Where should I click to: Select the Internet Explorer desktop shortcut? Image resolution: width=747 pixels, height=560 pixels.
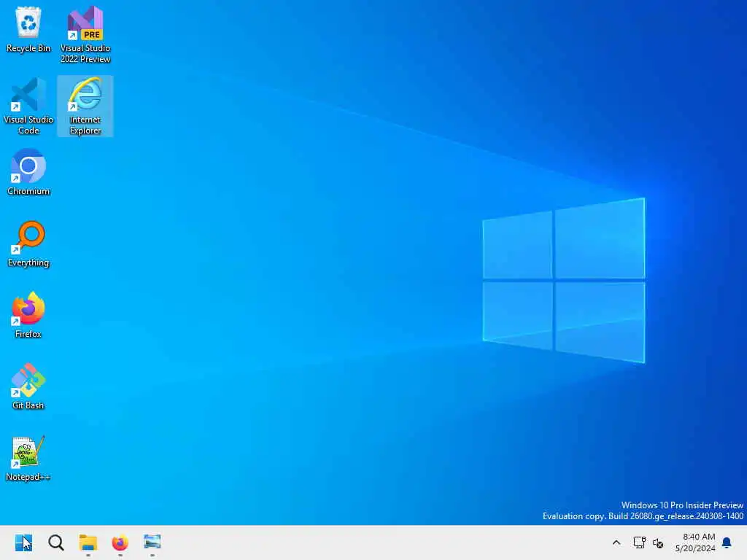pyautogui.click(x=85, y=106)
